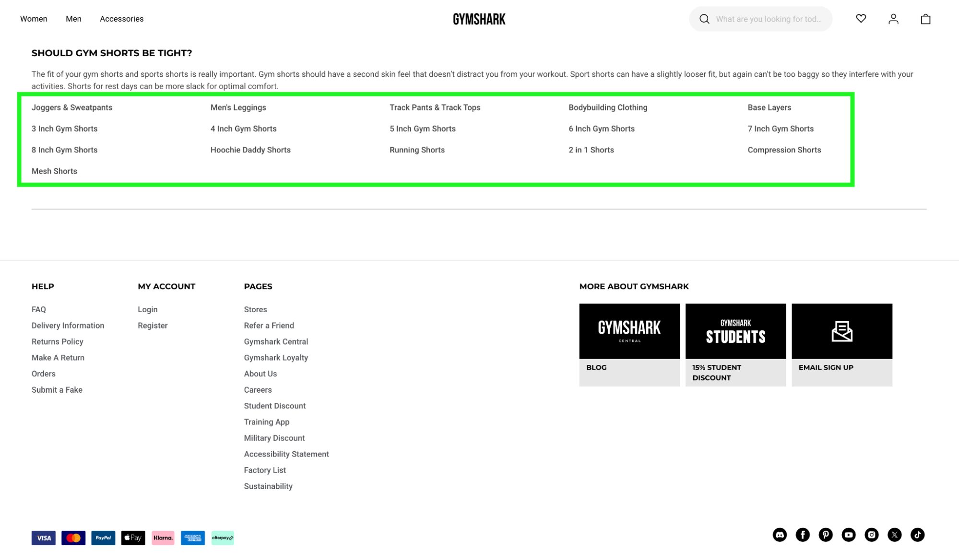Click the X (Twitter) icon
The width and height of the screenshot is (959, 560).
click(x=894, y=535)
